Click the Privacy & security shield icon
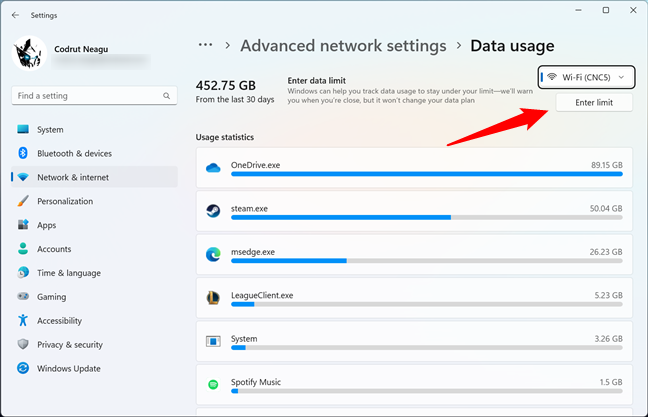Screen dimensions: 648x417 23,344
